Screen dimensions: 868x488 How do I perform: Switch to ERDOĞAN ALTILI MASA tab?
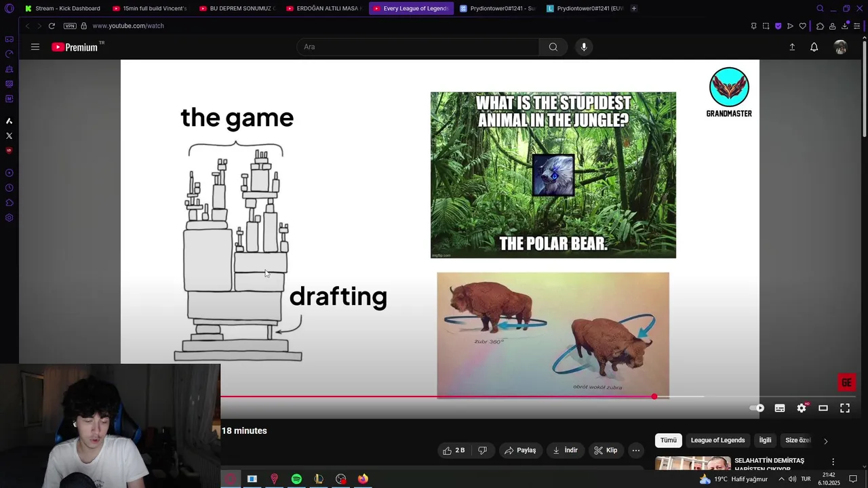[323, 8]
